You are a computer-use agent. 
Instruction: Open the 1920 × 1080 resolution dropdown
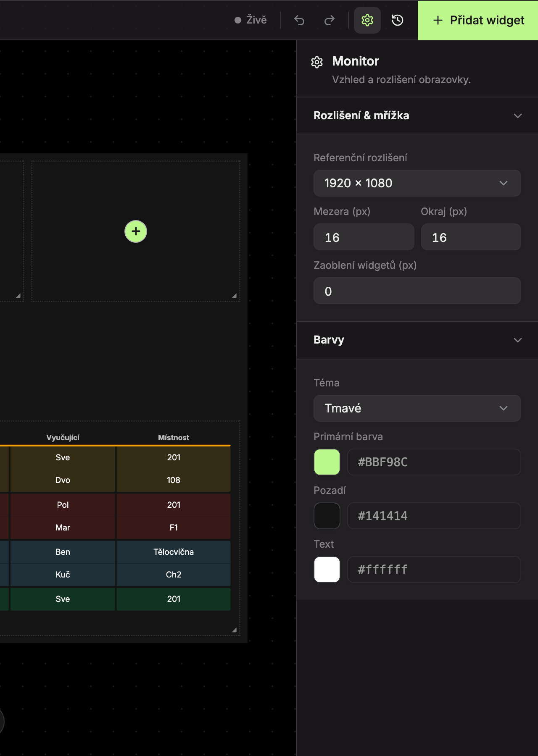click(417, 183)
